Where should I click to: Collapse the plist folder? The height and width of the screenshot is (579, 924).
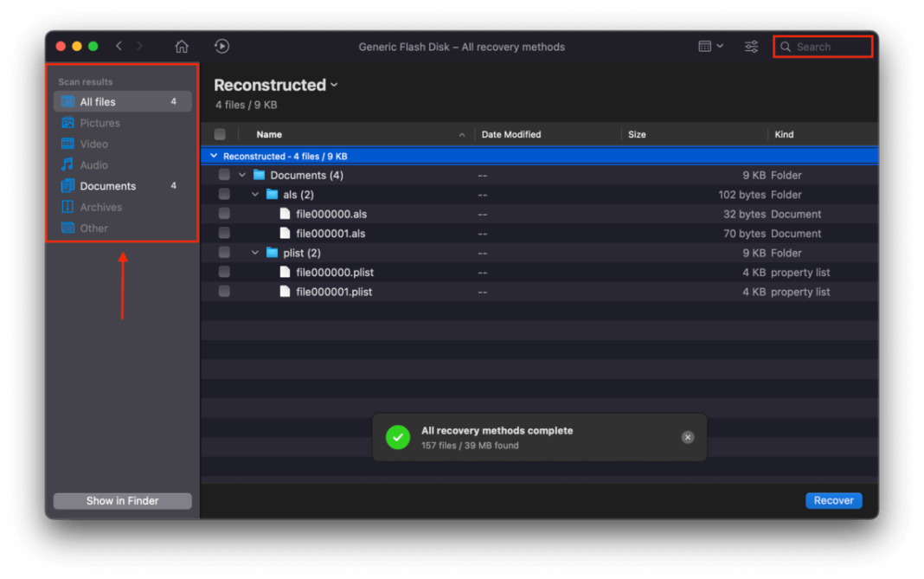click(x=254, y=252)
